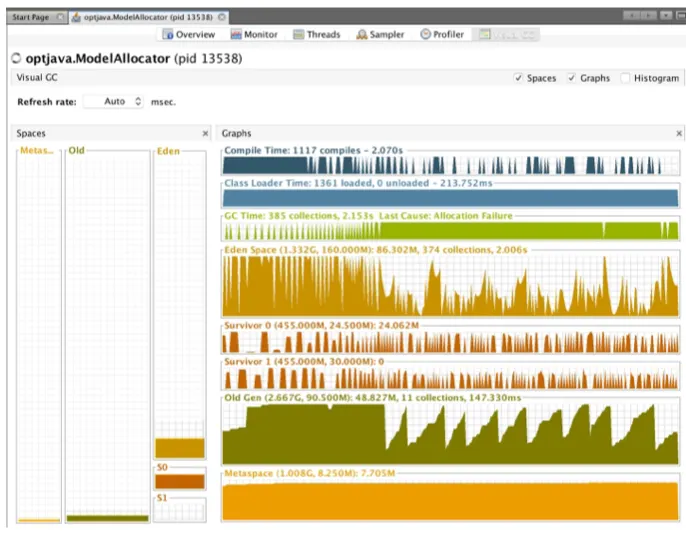The width and height of the screenshot is (686, 535).
Task: Click the maximize window icon in tab bar
Action: [x=681, y=16]
